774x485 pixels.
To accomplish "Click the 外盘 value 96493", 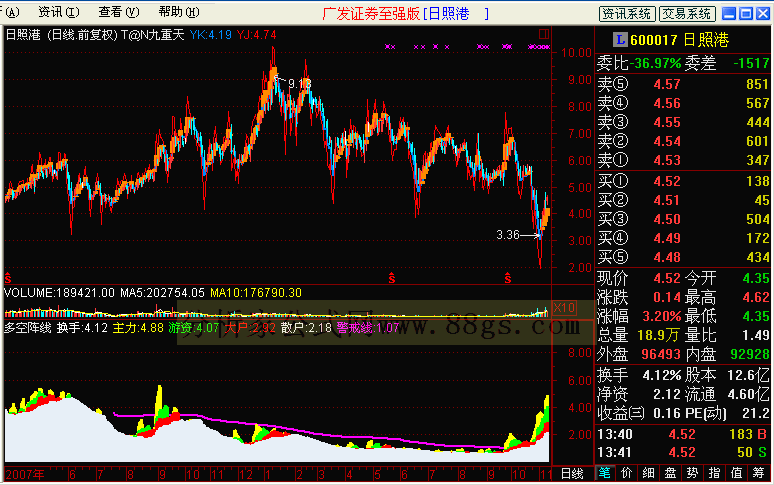I will point(661,354).
